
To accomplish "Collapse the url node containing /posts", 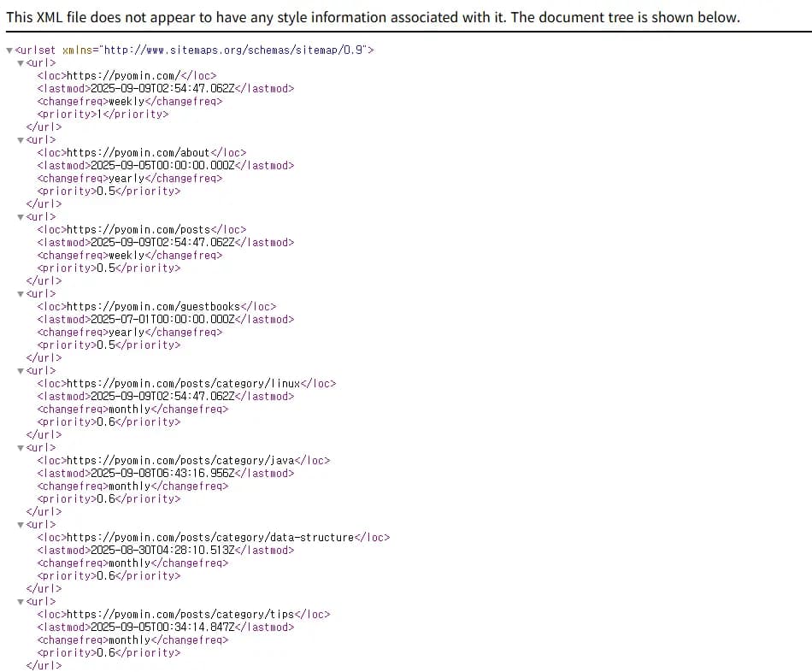I will point(21,217).
